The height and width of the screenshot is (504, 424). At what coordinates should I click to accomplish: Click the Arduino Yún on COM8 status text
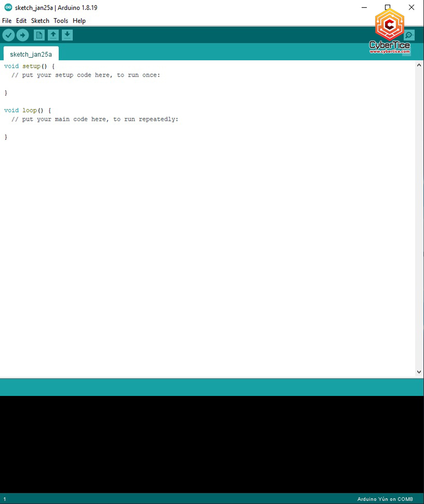[385, 499]
